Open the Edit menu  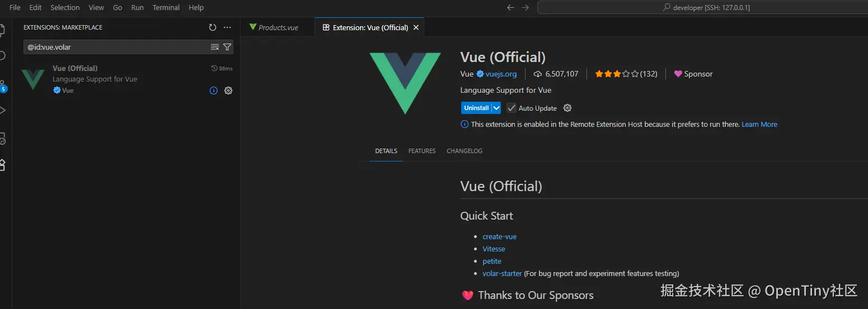(35, 8)
